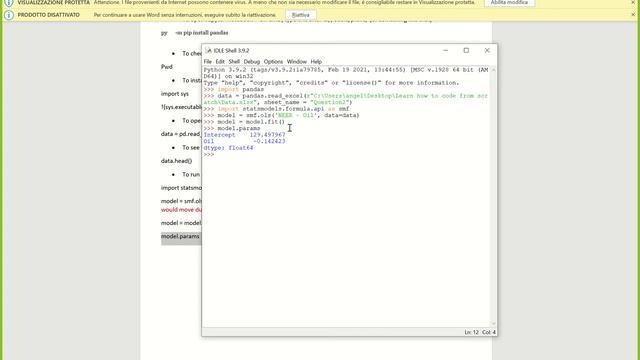The image size is (640, 360).
Task: Click the IDLE Shell 3.9.2 window title
Action: click(231, 51)
